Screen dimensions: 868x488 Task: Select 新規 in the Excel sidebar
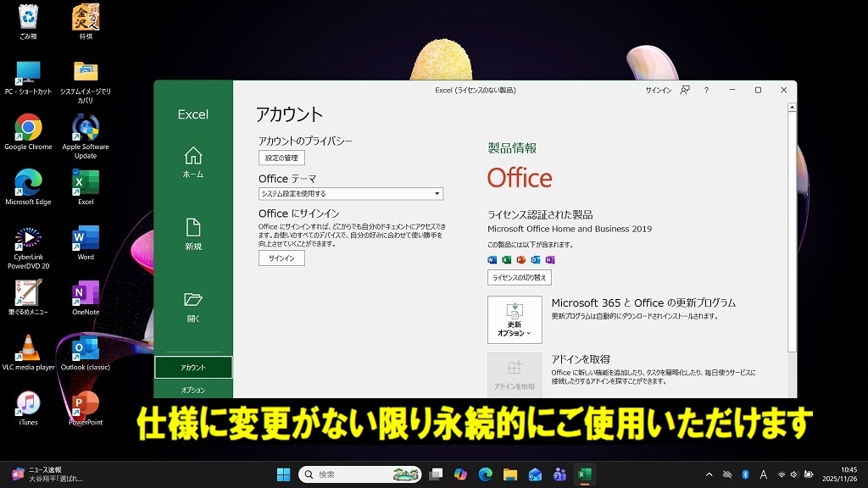(x=193, y=234)
